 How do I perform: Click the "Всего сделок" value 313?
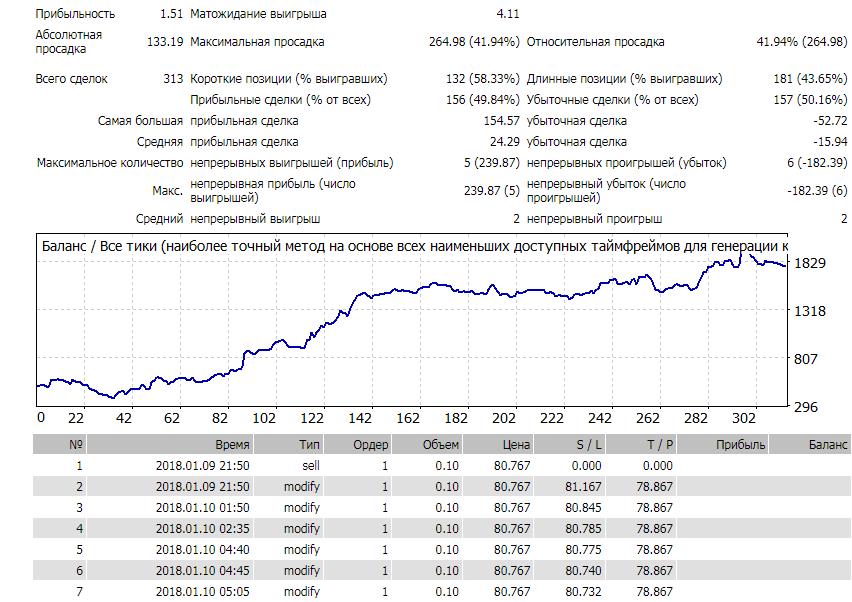pos(172,78)
